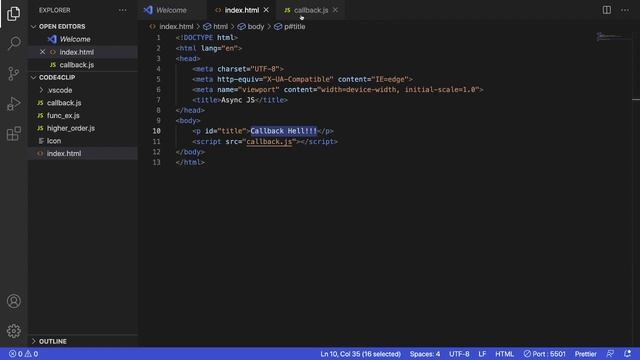Open callback.js in the file tree
The image size is (640, 360).
64,103
